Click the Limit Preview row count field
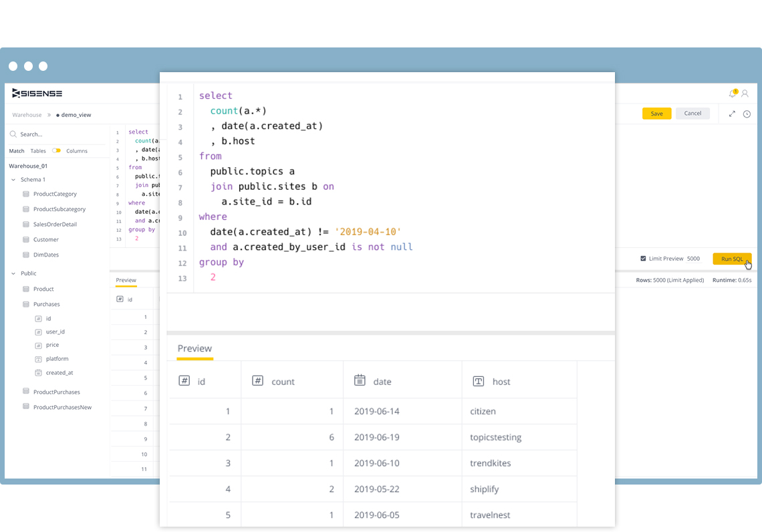The height and width of the screenshot is (532, 762). coord(694,259)
